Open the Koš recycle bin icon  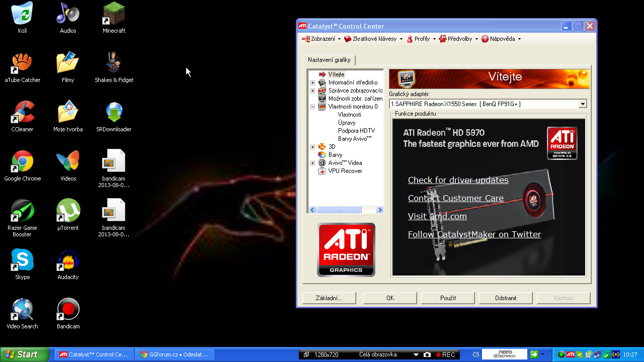pos(22,18)
